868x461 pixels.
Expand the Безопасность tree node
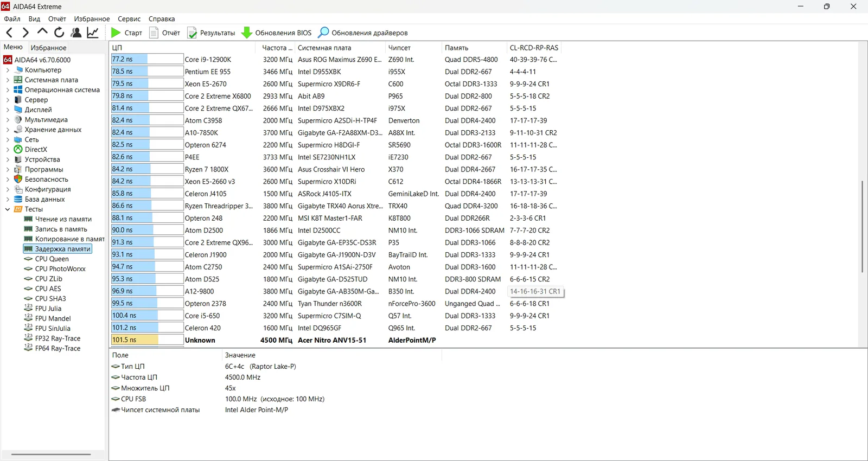[x=8, y=180]
